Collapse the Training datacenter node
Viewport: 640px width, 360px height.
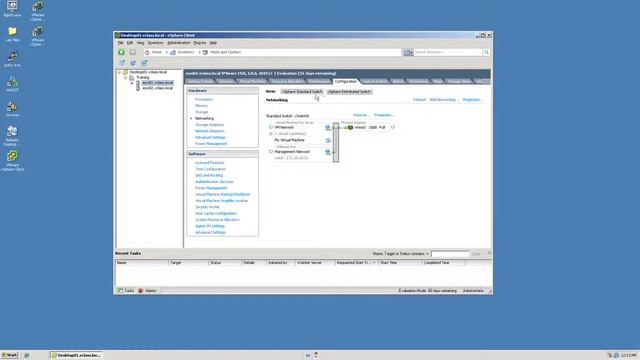pyautogui.click(x=126, y=78)
